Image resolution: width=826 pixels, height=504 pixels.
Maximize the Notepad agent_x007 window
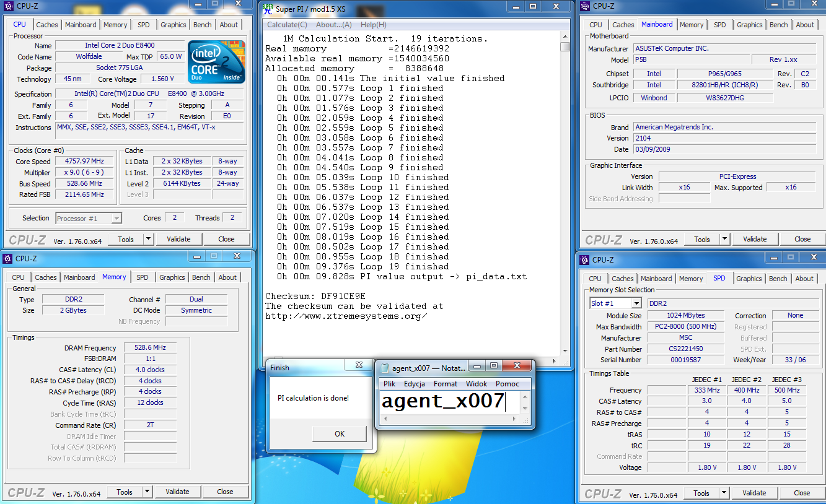(494, 366)
